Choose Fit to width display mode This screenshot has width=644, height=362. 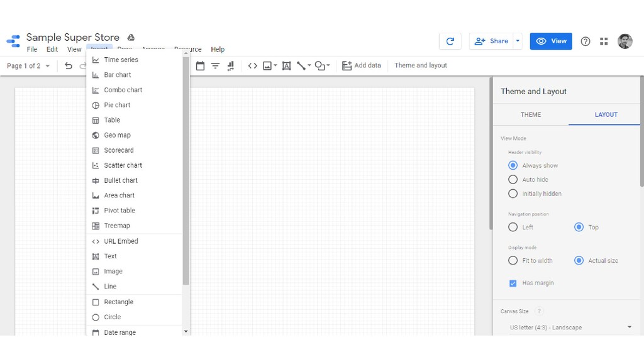513,261
